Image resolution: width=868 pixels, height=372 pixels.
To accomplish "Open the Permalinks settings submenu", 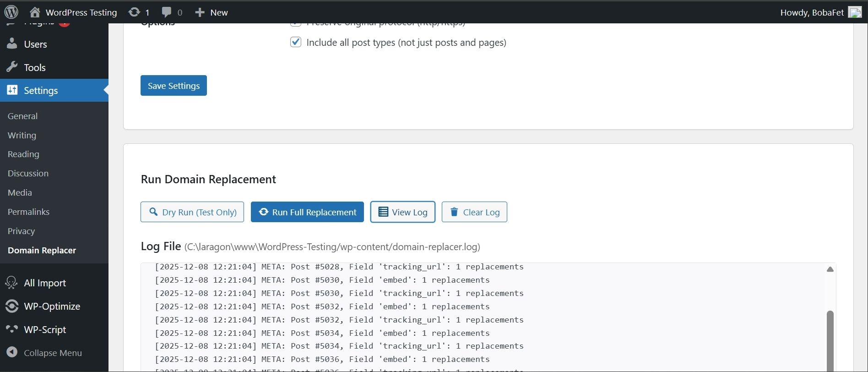I will (28, 212).
